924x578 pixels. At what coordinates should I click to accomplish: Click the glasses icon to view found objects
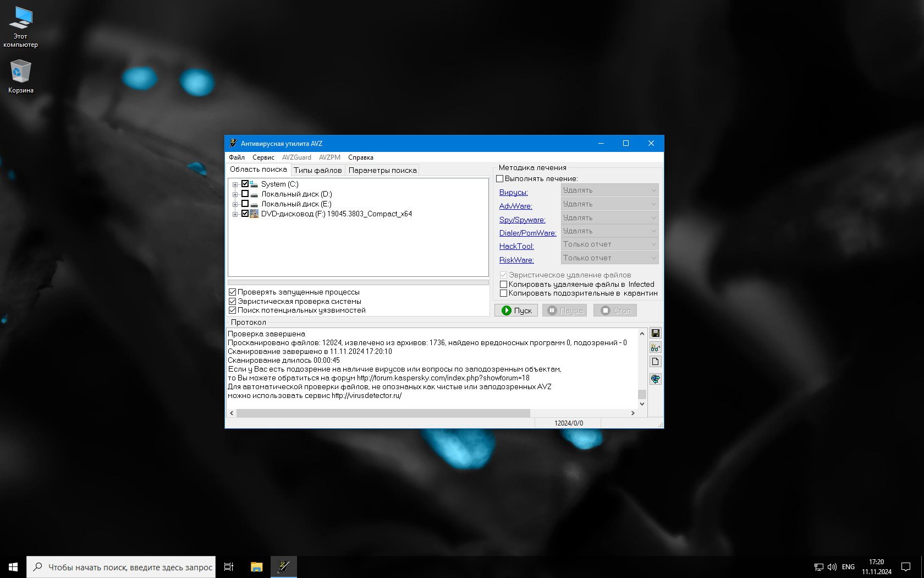tap(655, 347)
